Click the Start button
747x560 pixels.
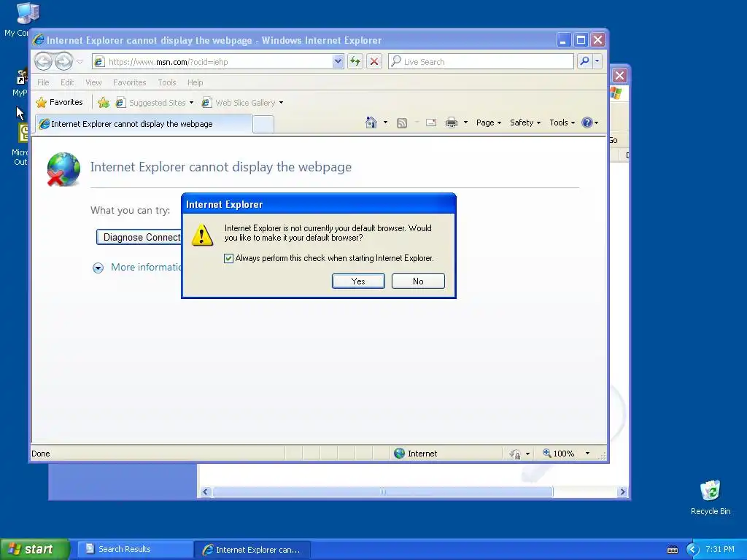pos(35,549)
